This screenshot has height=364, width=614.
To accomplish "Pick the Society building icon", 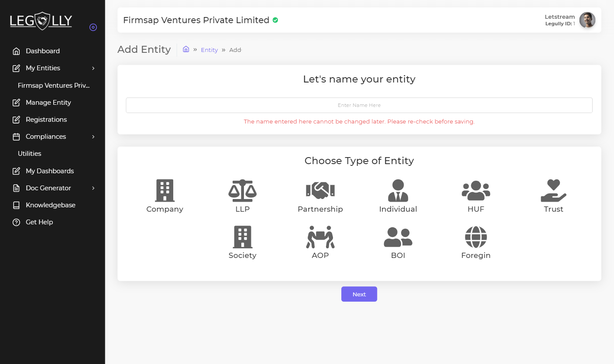I will click(x=242, y=237).
